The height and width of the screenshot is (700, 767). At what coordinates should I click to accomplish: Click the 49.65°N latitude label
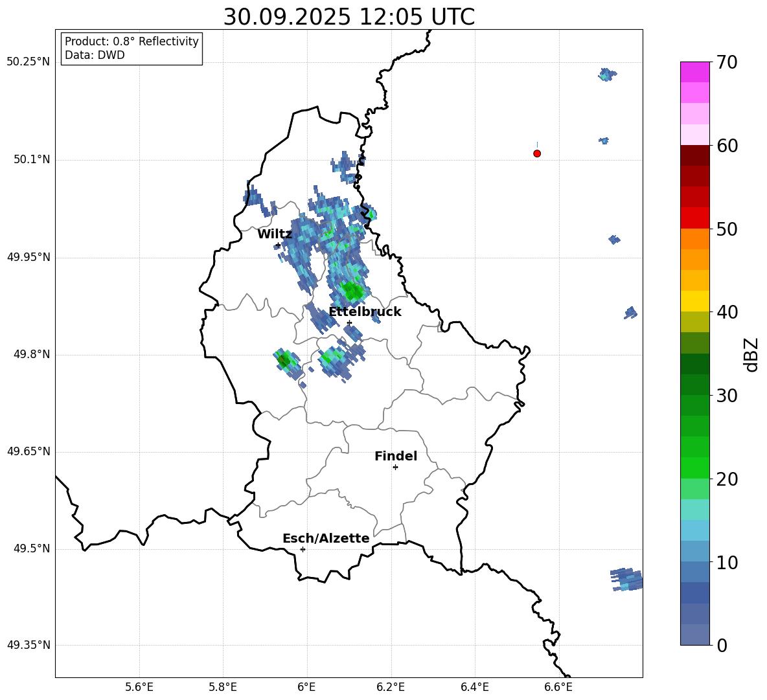pos(29,451)
